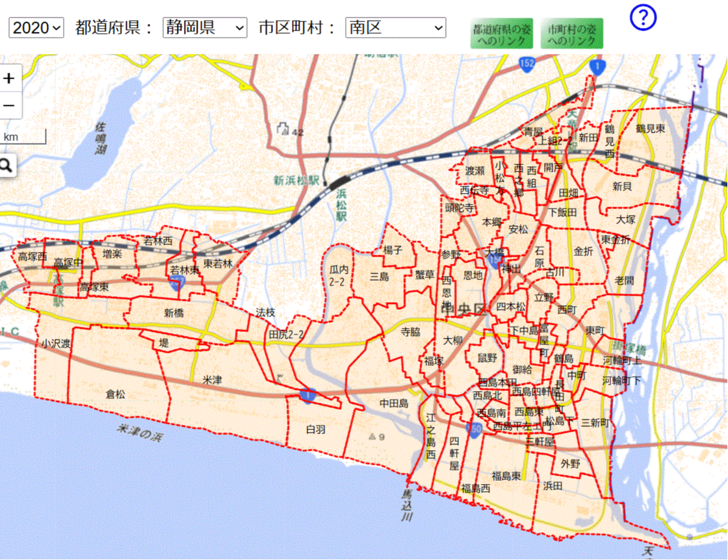The image size is (728, 560).
Task: Select the 外野 district label
Action: tap(570, 463)
